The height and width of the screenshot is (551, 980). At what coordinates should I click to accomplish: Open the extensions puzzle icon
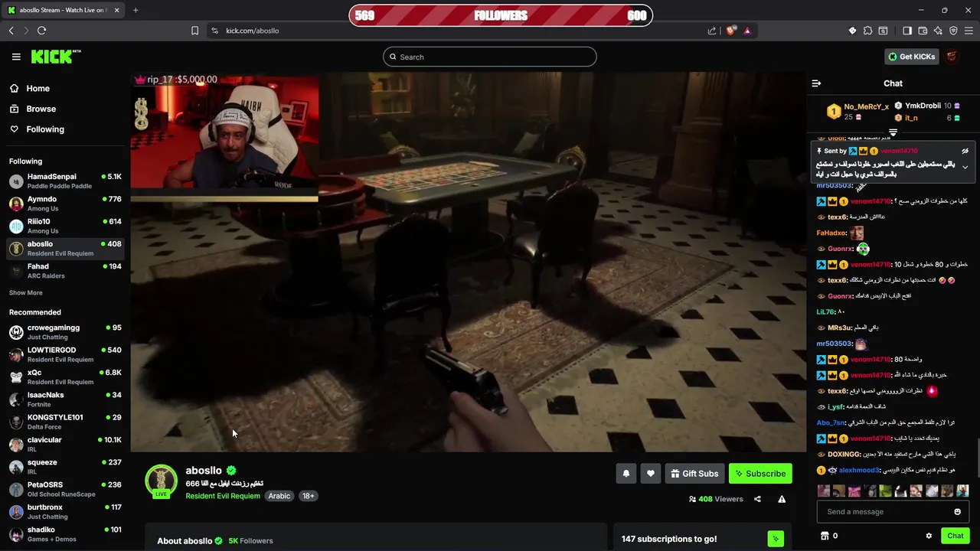867,31
